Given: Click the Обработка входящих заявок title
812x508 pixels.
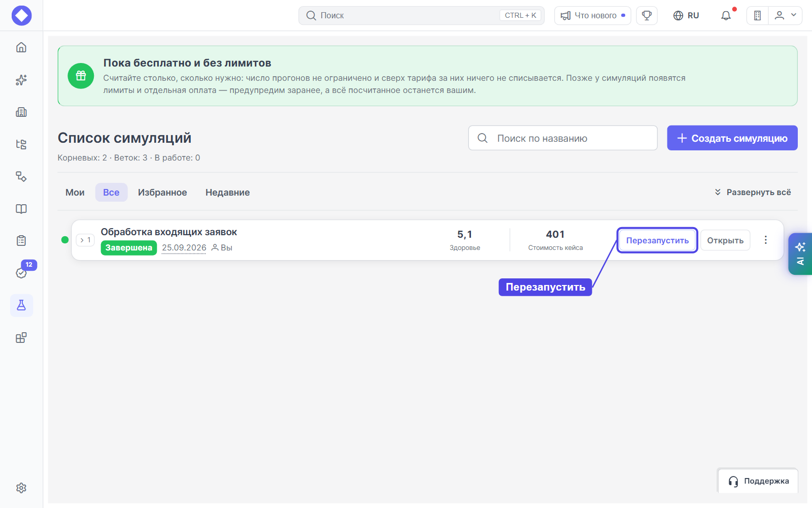Looking at the screenshot, I should pos(169,232).
